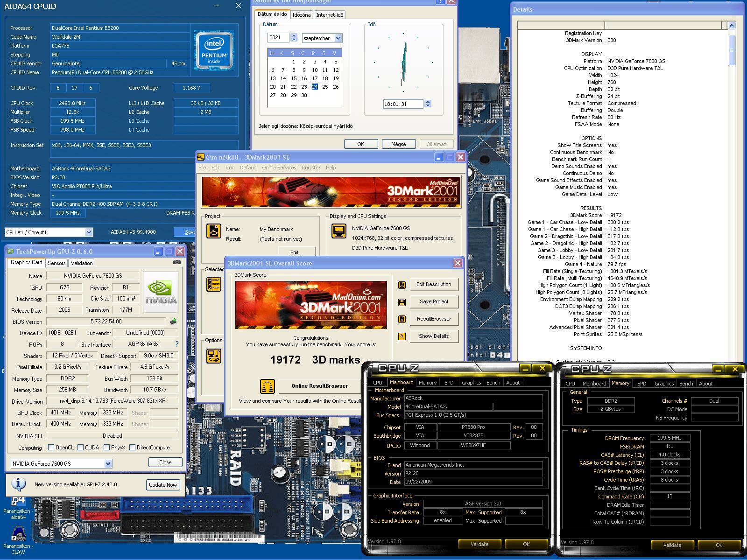Viewport: 747px width, 560px height.
Task: Click OK in CPU-Z Memory window
Action: tap(719, 545)
